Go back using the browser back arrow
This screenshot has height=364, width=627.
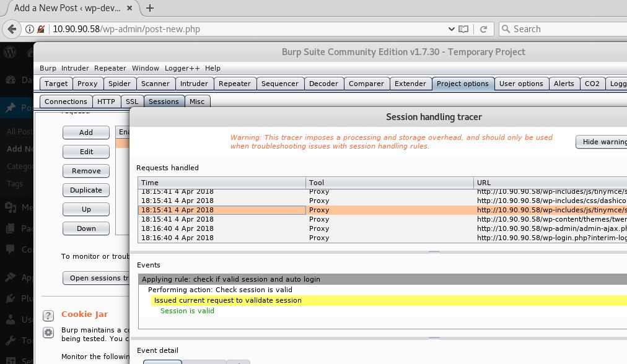[x=12, y=29]
